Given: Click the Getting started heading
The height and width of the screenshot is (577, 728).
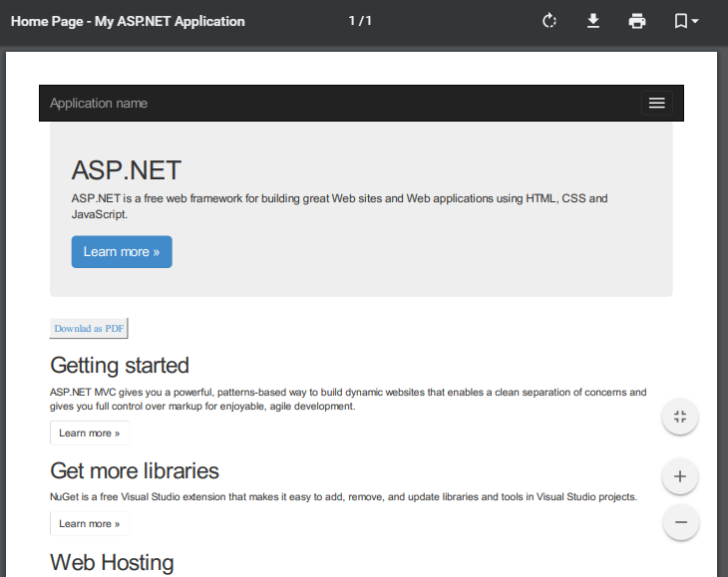Looking at the screenshot, I should click(120, 365).
